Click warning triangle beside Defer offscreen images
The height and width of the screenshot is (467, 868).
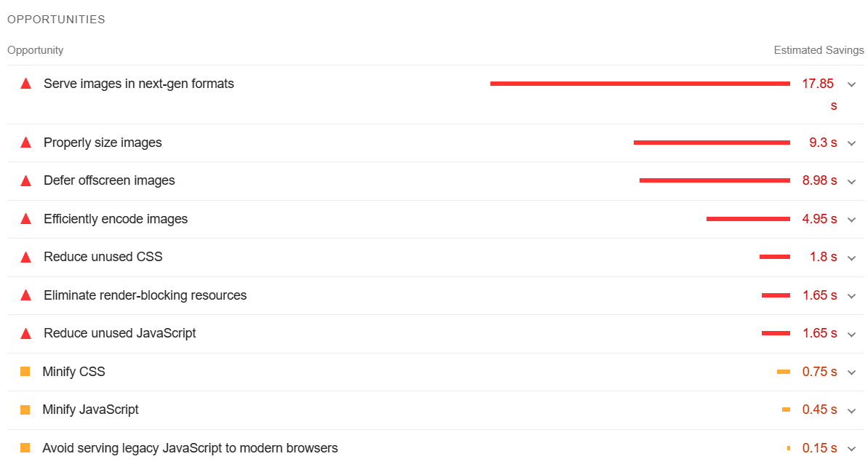pos(25,181)
